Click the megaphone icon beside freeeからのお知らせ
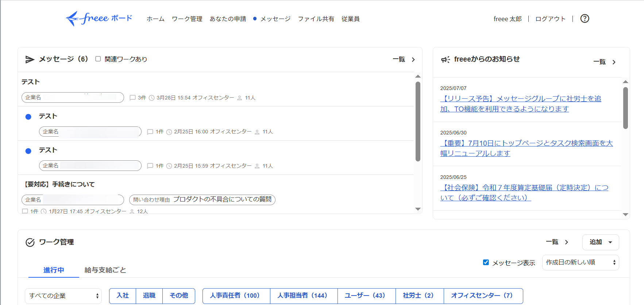644x305 pixels. coord(446,59)
